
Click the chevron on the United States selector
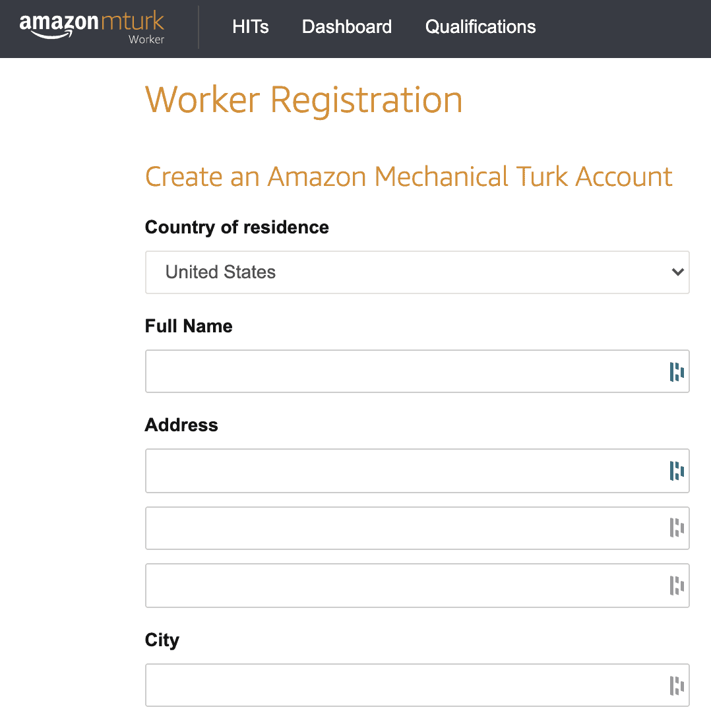677,272
